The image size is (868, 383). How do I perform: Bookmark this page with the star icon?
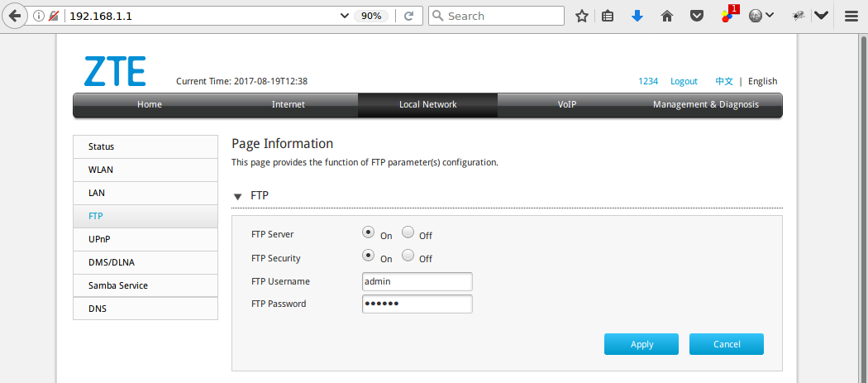(x=582, y=16)
